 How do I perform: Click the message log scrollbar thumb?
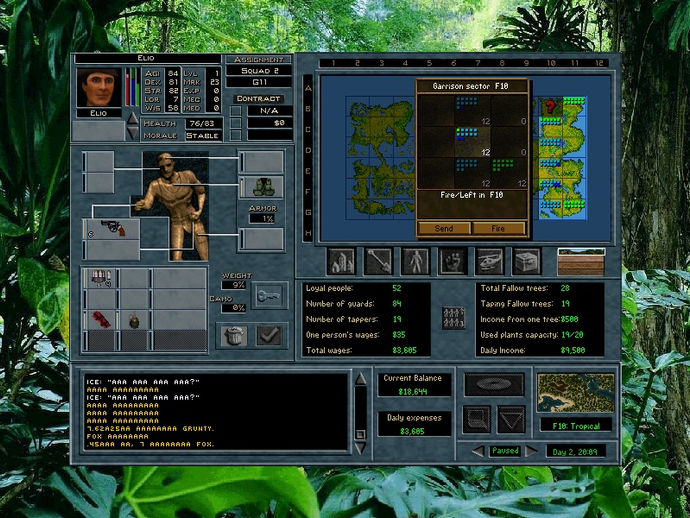360,434
